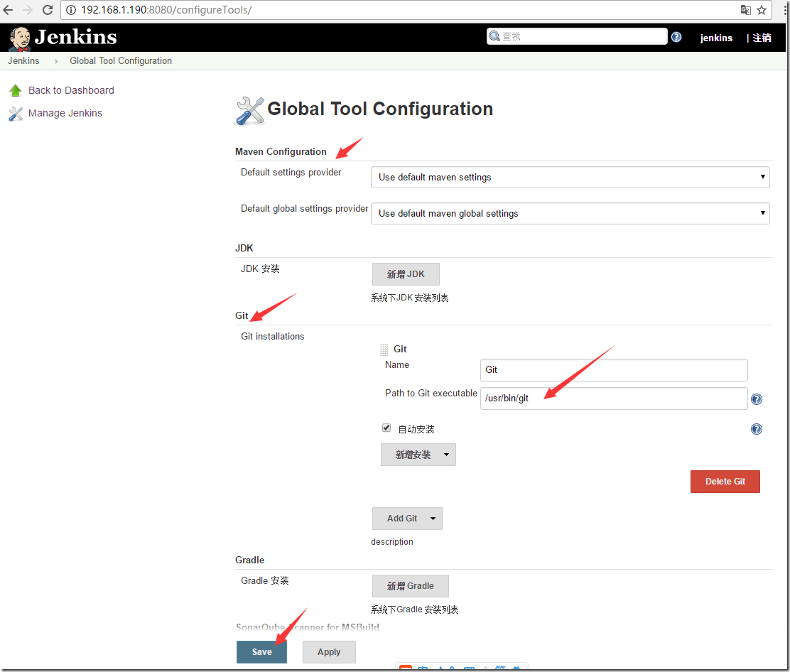Focus the Path to Git executable field
The width and height of the screenshot is (790, 672).
(614, 399)
